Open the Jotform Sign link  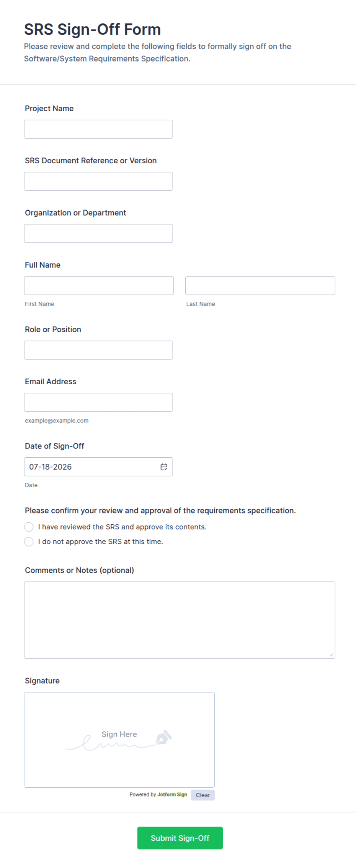point(172,794)
